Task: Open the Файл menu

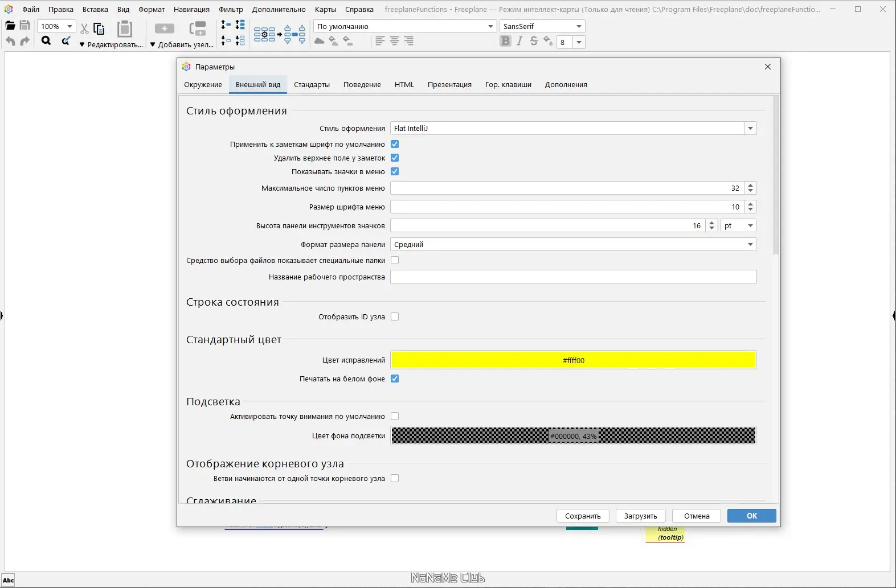Action: [31, 9]
